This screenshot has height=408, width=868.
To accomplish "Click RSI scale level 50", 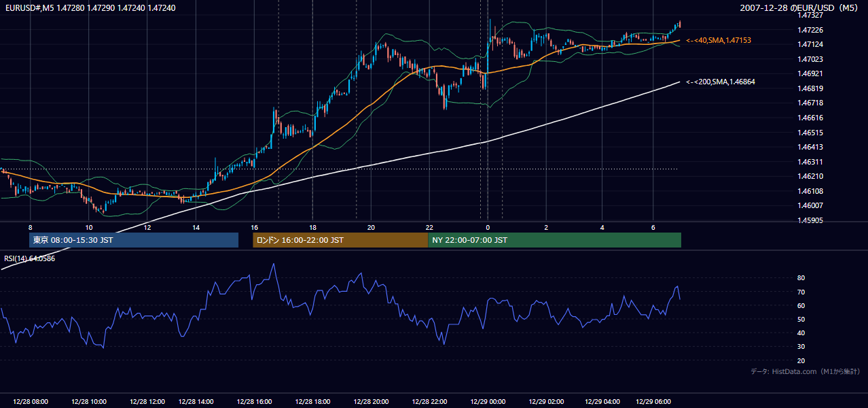I will click(x=801, y=319).
